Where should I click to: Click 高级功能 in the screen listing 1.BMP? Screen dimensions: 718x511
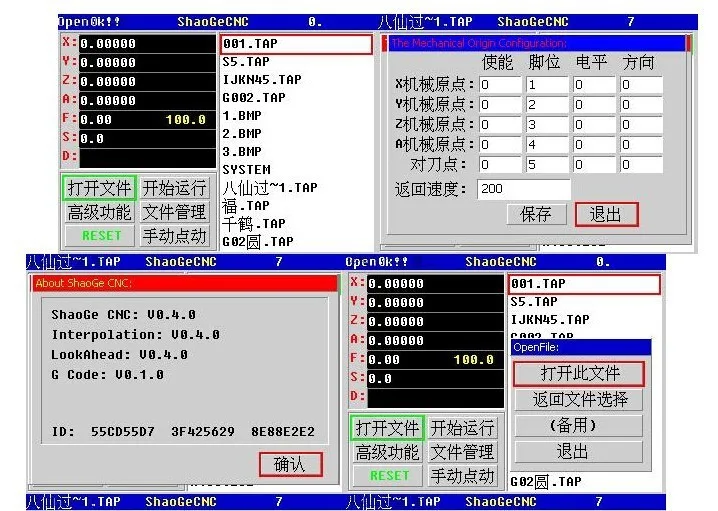[x=99, y=212]
